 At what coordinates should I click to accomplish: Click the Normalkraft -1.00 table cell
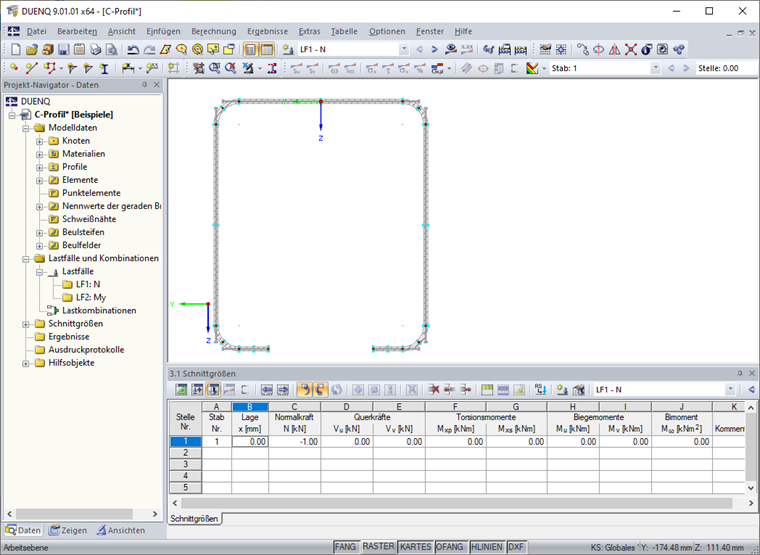coord(295,442)
